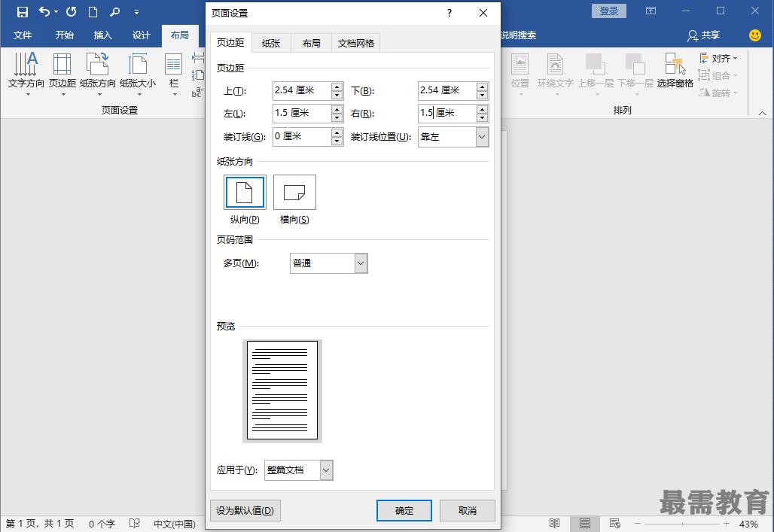Decrease the 下(B) bottom margin spinner

coord(483,95)
